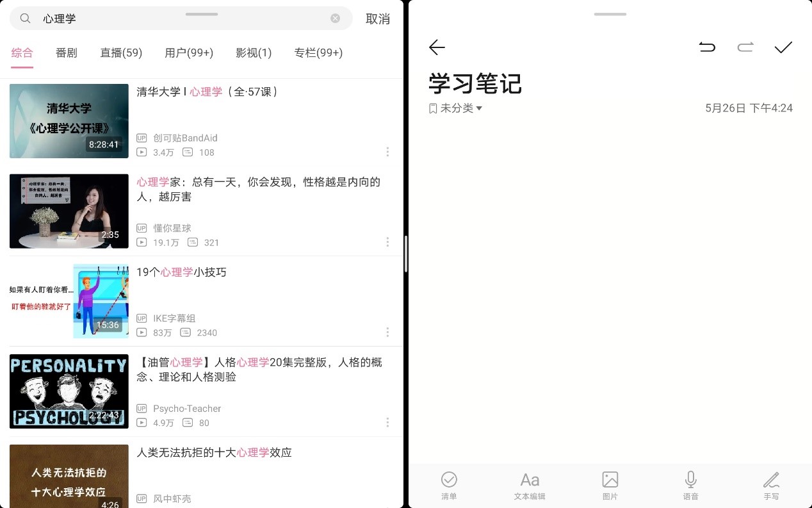812x508 pixels.
Task: Select the 专栏(99+) tab
Action: point(318,53)
